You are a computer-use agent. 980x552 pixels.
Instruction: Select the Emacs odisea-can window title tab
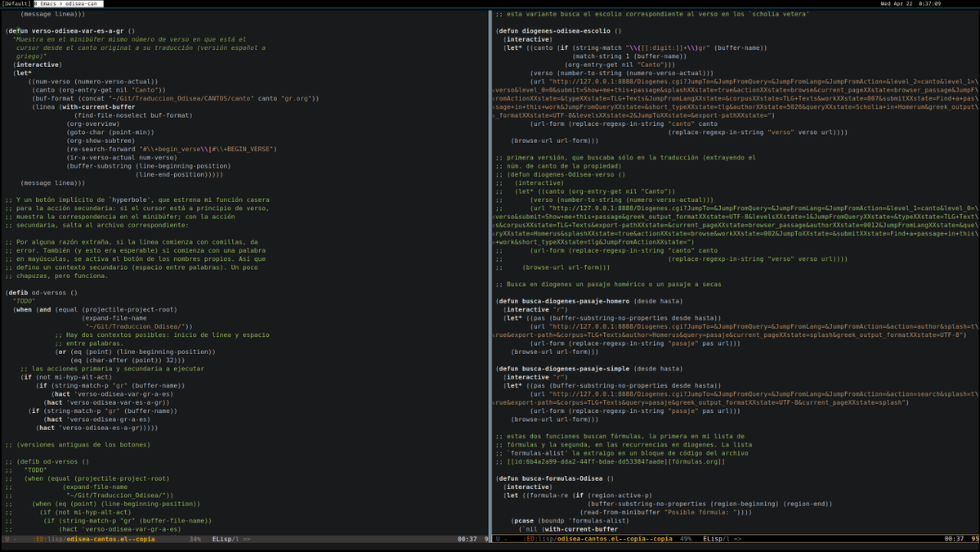pyautogui.click(x=68, y=4)
